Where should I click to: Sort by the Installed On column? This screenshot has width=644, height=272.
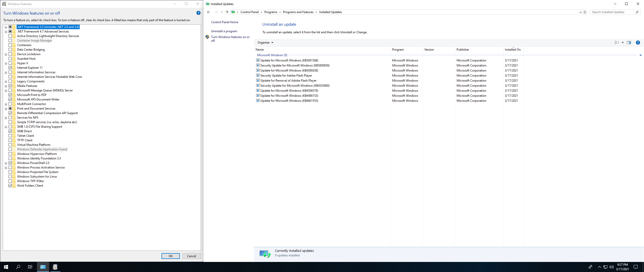[x=513, y=50]
